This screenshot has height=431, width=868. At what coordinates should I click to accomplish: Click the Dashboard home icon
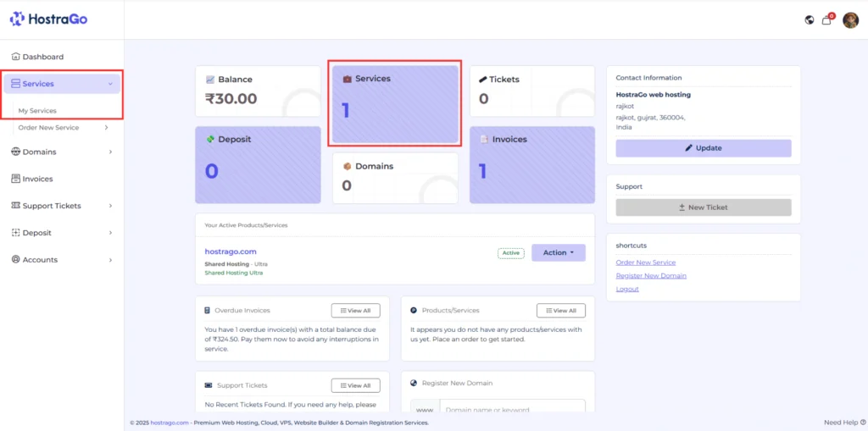15,57
